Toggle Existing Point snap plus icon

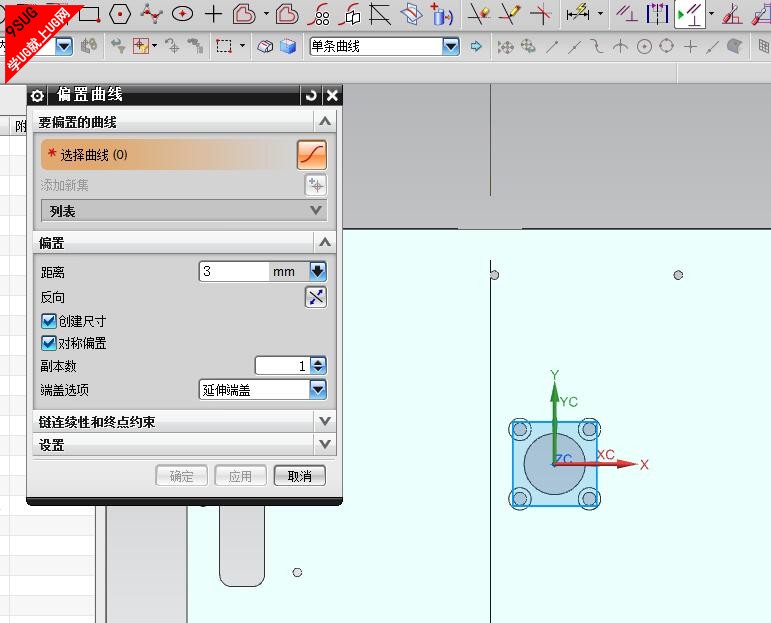690,47
